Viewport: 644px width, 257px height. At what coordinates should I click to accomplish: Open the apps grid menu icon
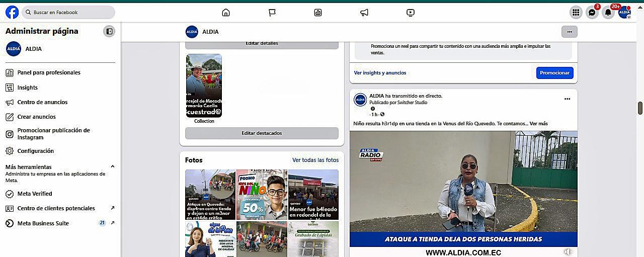tap(576, 13)
